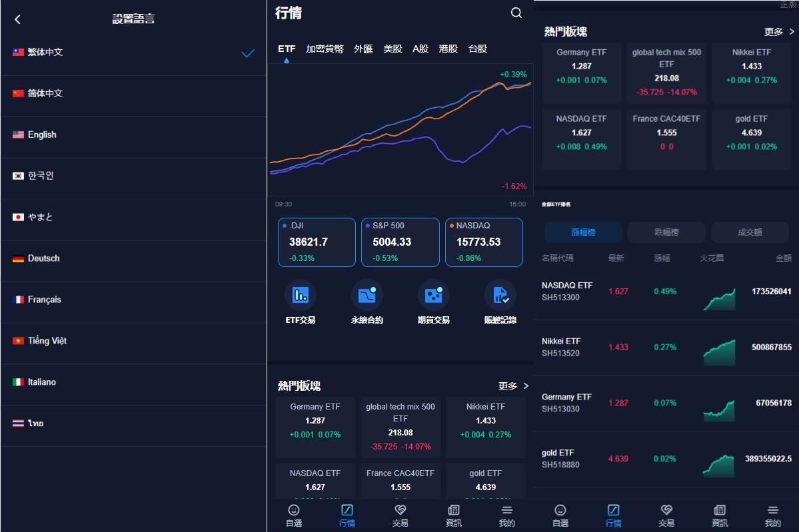Click the back arrow on 設置語言 page

[x=17, y=19]
